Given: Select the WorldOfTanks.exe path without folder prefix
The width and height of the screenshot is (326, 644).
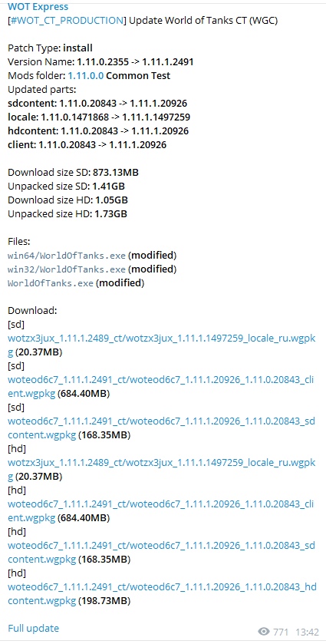Looking at the screenshot, I should 51,283.
